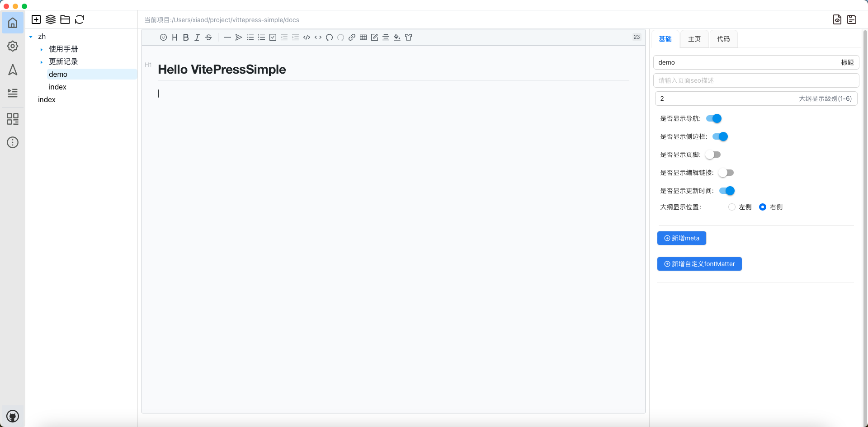The image size is (868, 427).
Task: Open project folder icon
Action: point(65,19)
